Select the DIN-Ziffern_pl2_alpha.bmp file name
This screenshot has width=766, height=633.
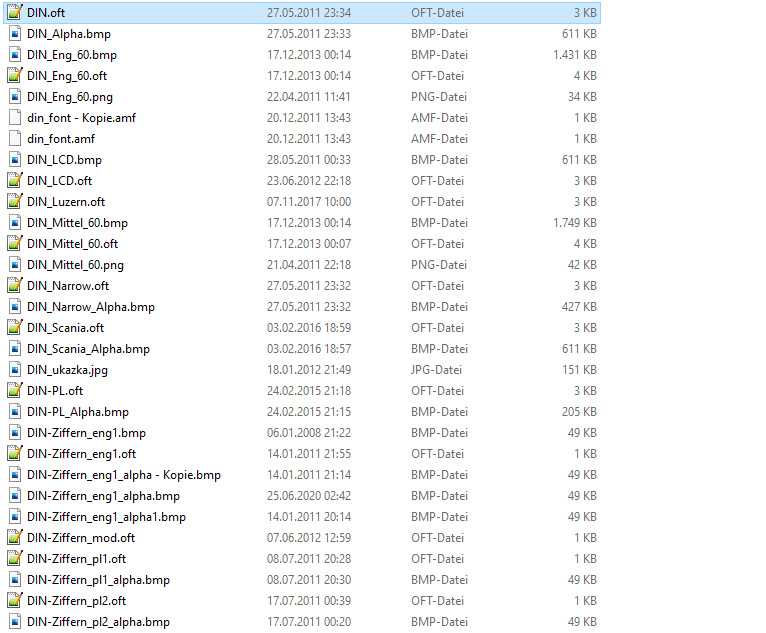tap(98, 622)
